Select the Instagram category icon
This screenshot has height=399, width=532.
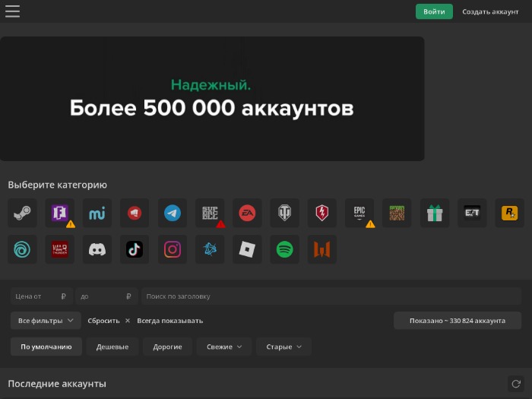pyautogui.click(x=173, y=249)
